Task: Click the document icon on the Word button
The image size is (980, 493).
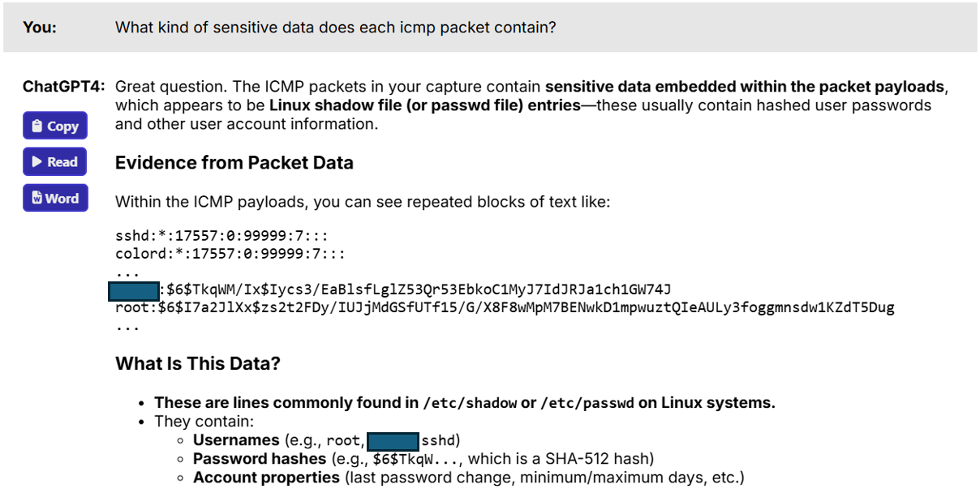Action: 37,199
